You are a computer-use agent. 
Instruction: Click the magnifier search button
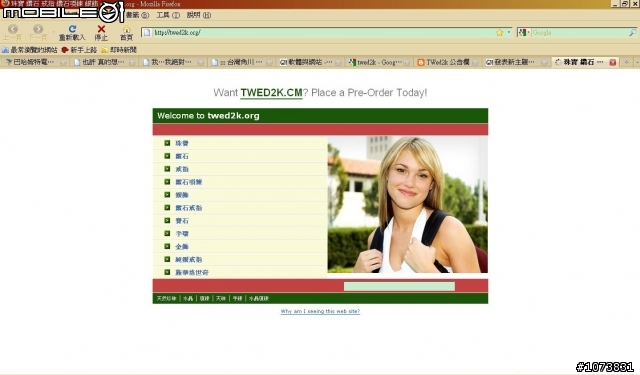632,33
